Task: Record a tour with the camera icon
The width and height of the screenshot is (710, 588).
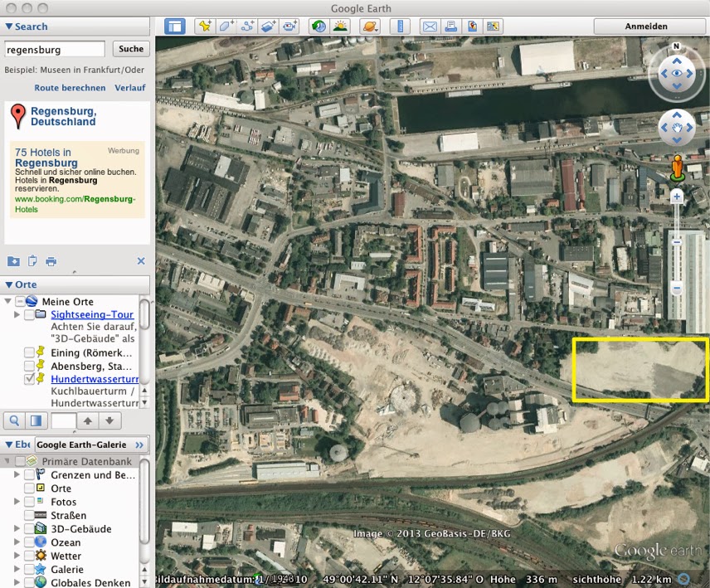Action: point(289,27)
